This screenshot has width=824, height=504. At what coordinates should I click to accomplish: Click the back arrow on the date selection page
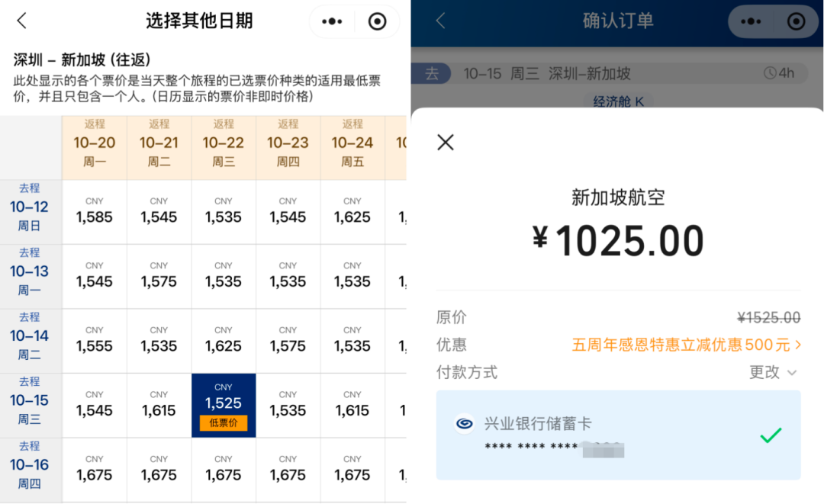(21, 21)
